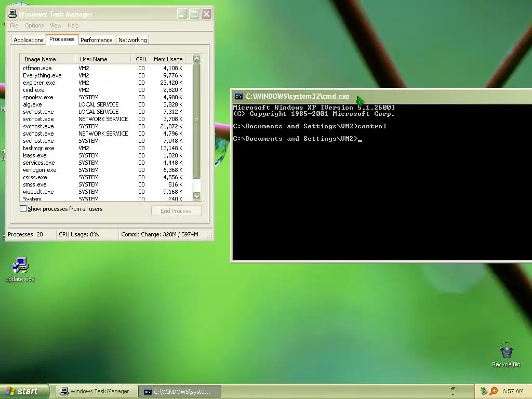Click the Commit Charge status bar entry

click(163, 234)
